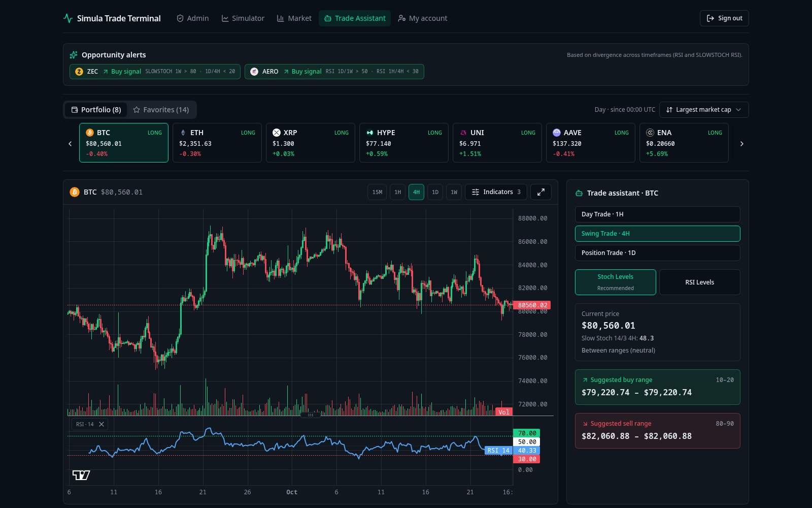Select the BTC portfolio card
The image size is (812, 508).
click(x=124, y=143)
